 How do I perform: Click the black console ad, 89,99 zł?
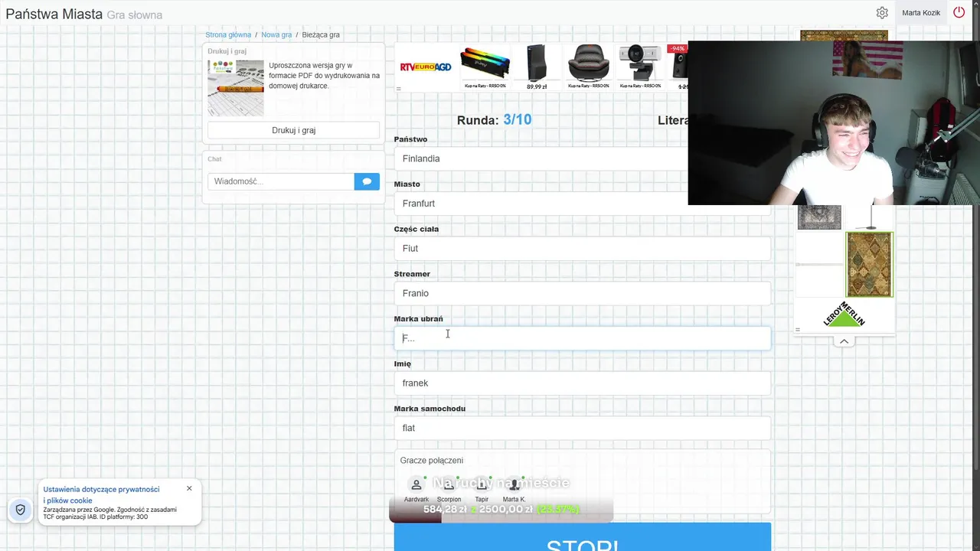click(537, 64)
